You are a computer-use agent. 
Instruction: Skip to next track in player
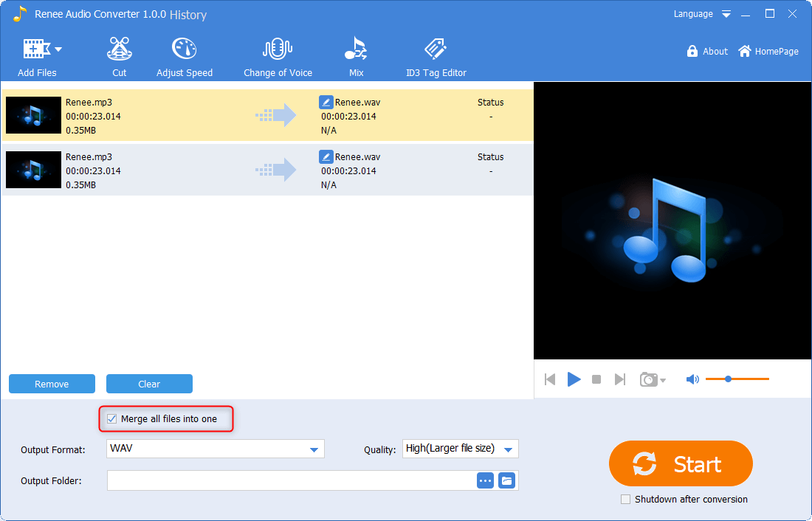(620, 379)
